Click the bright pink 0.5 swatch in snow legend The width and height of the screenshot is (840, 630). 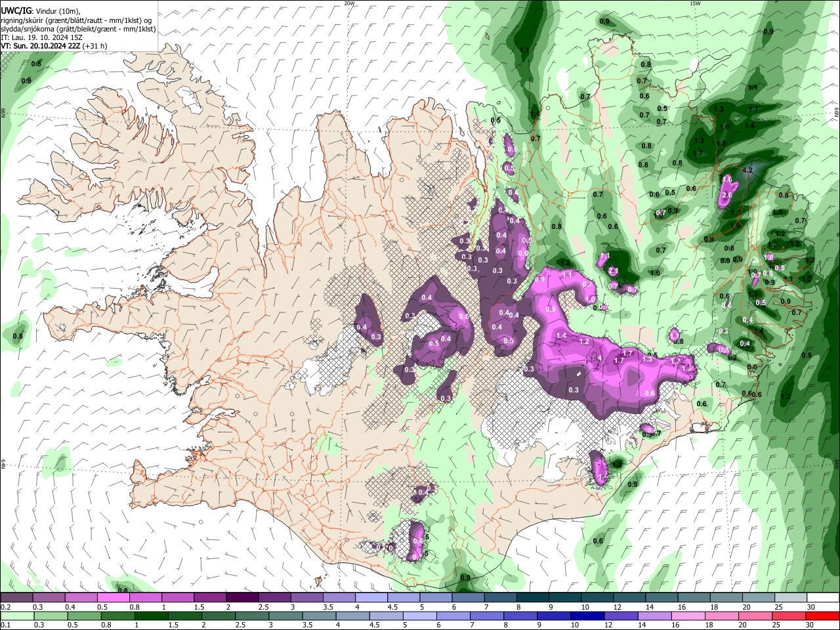113,598
